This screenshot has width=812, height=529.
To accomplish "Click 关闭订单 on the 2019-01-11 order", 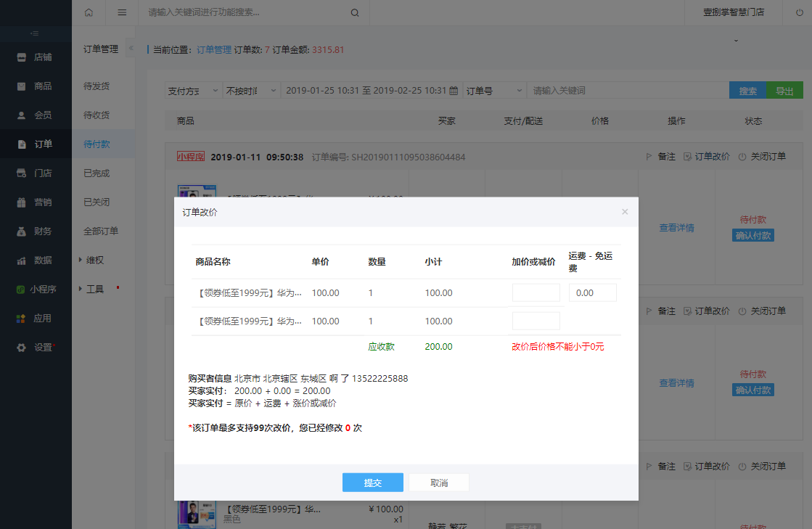I will click(x=762, y=156).
